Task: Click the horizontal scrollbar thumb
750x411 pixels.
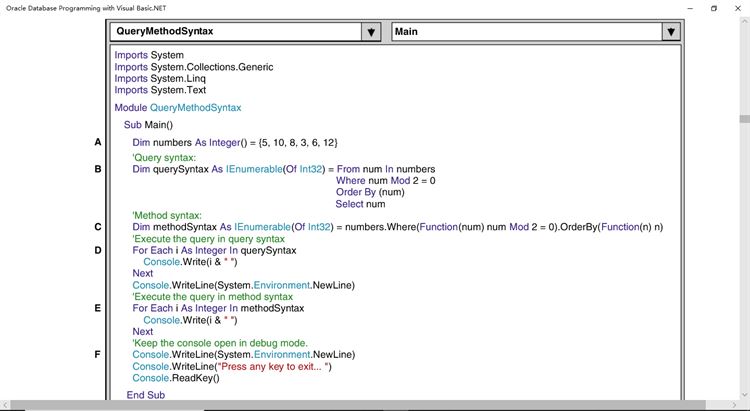Action: [x=358, y=405]
